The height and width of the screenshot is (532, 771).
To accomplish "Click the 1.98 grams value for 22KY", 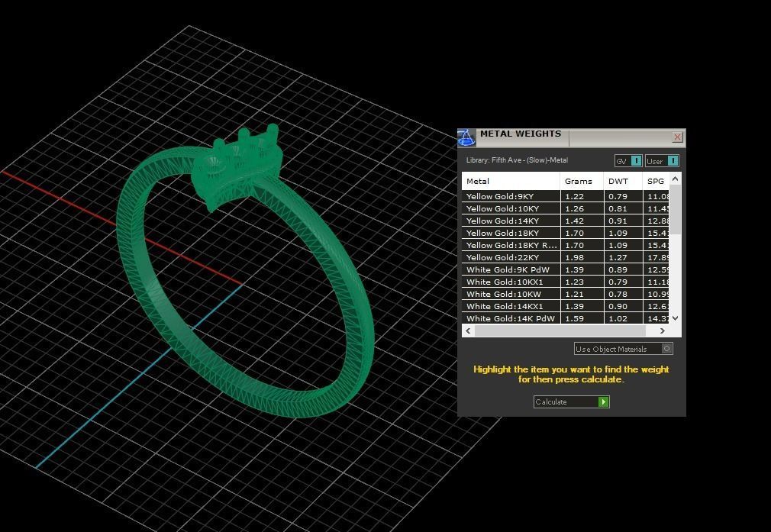I will point(574,258).
